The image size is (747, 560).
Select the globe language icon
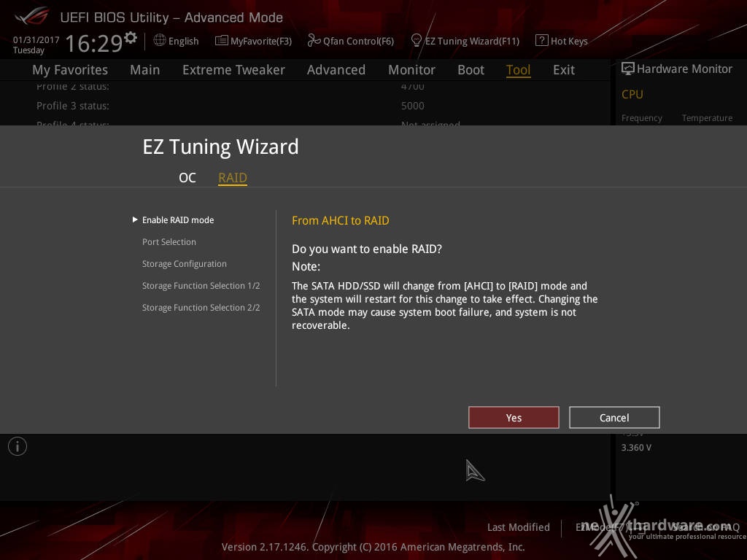(160, 41)
